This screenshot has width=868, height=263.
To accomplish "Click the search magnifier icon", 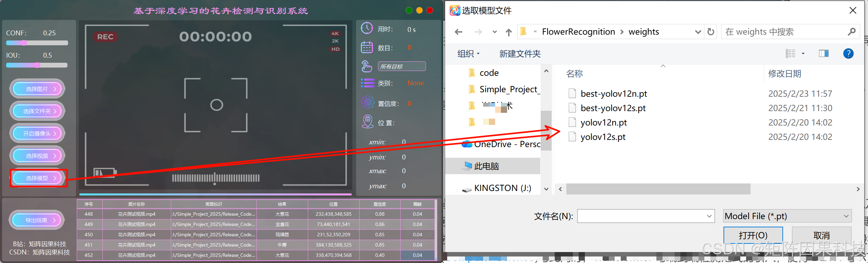I will (x=852, y=32).
